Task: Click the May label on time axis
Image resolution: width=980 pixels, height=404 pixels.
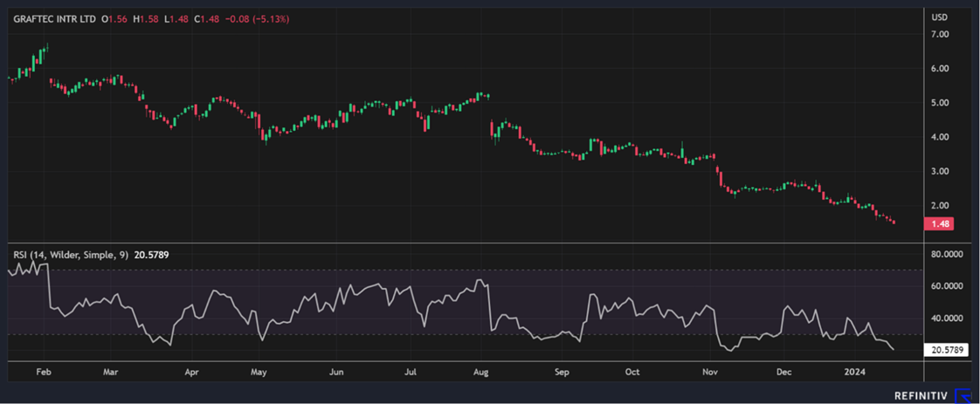Action: point(259,372)
